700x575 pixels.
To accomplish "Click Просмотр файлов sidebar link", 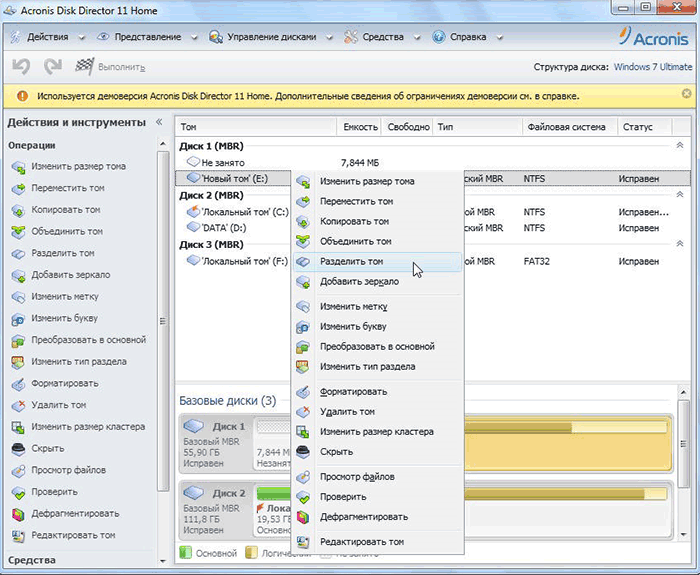I will point(68,470).
